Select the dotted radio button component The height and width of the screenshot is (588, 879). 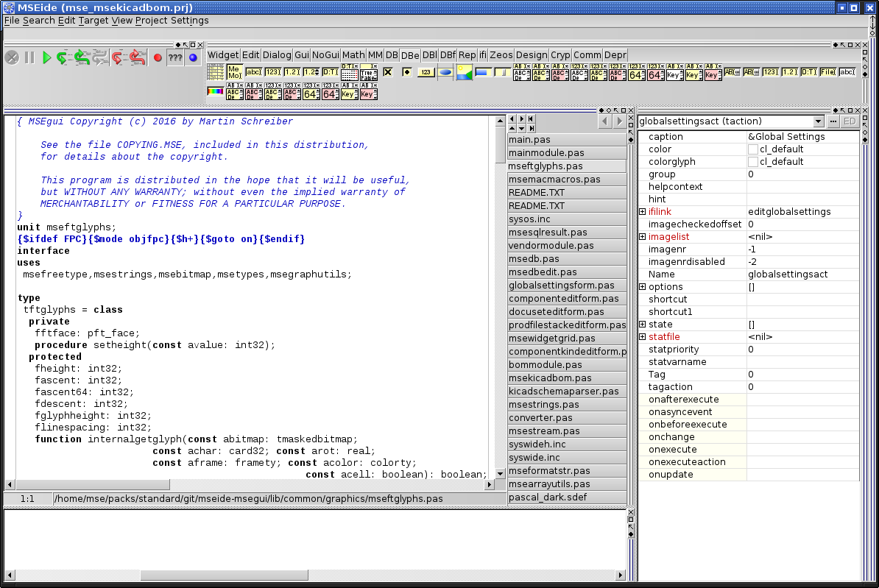(406, 72)
